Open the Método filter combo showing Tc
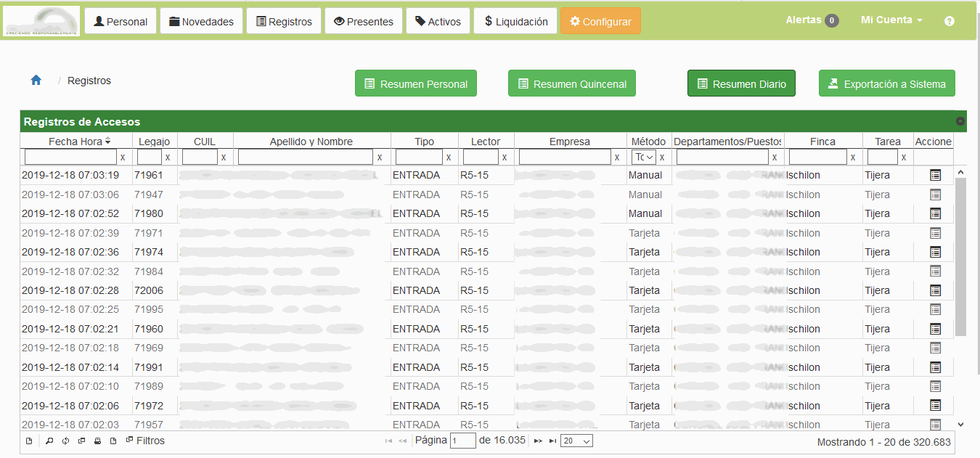980x458 pixels. pos(643,156)
